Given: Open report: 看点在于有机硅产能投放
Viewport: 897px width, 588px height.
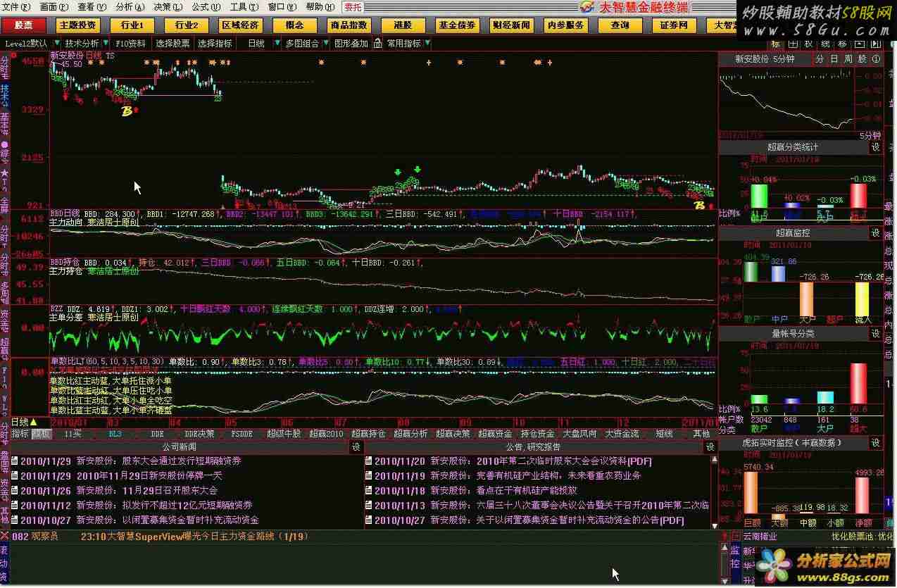Looking at the screenshot, I should pos(526,491).
